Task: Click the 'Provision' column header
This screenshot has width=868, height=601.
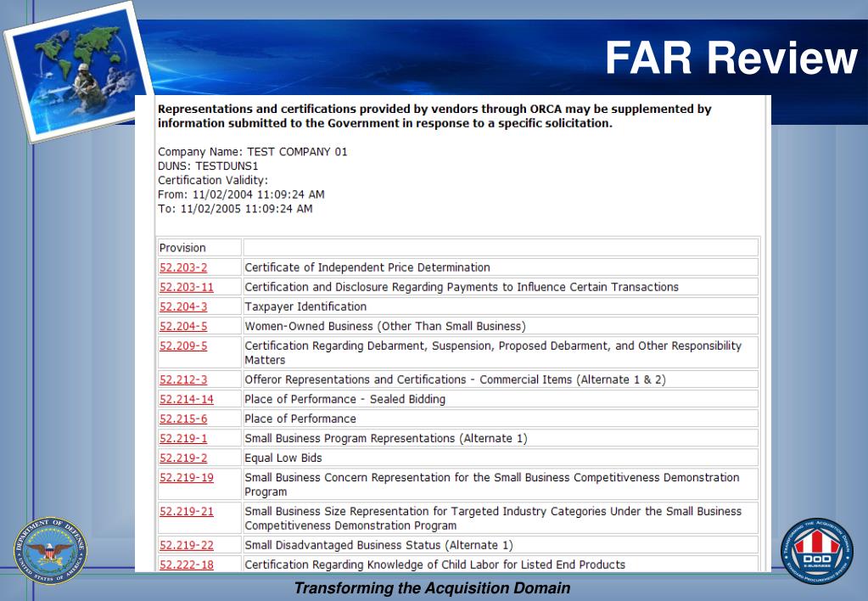Action: (x=182, y=248)
